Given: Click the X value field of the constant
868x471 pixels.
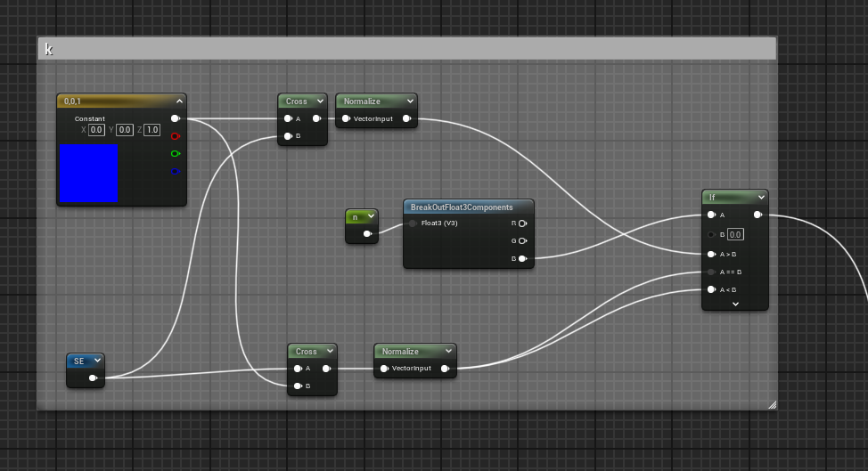Looking at the screenshot, I should point(97,130).
